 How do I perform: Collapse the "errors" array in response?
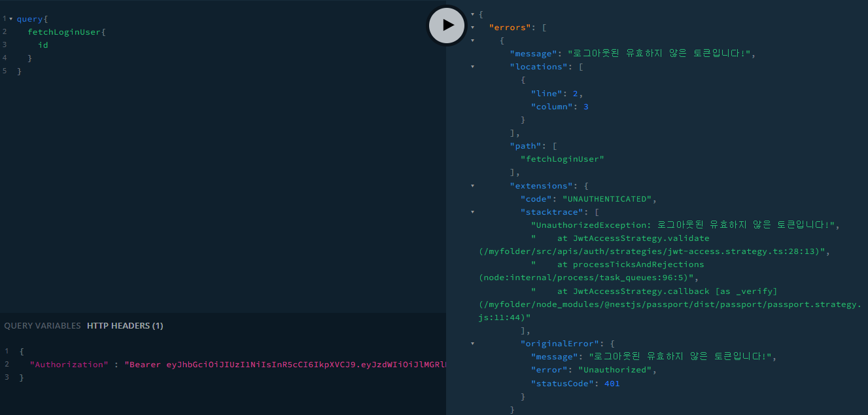click(x=472, y=27)
